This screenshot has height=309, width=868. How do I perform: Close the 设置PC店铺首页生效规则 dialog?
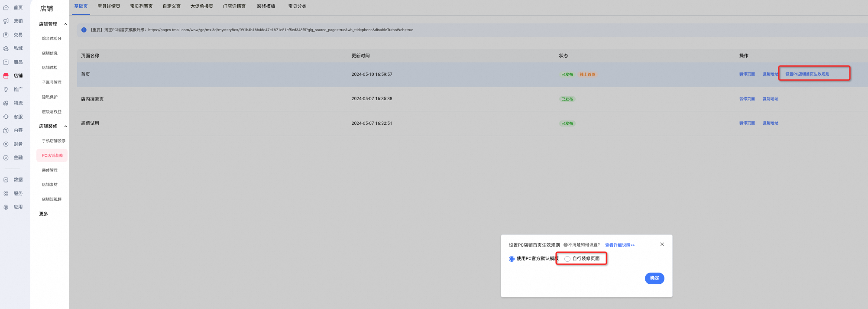pyautogui.click(x=662, y=244)
